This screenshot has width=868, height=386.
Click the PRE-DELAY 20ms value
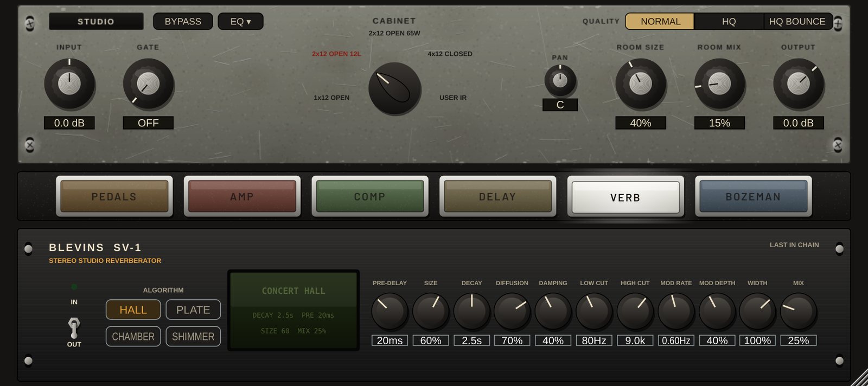click(x=390, y=340)
